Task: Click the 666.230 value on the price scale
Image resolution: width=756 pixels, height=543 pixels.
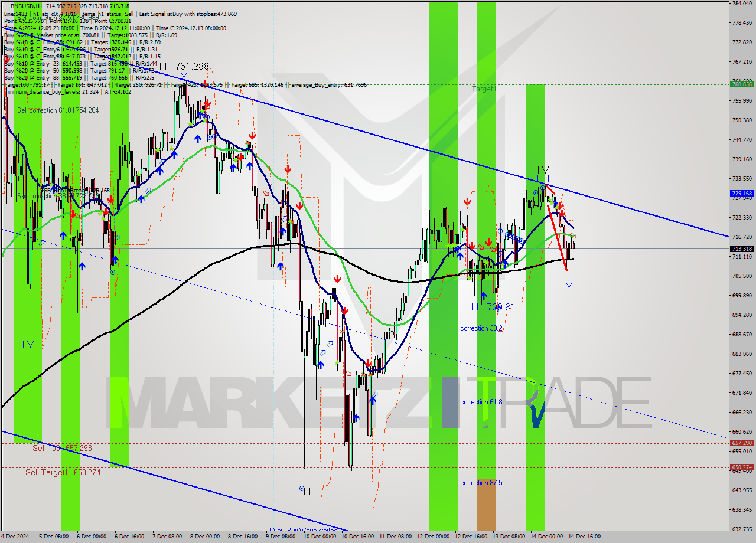Action: [x=741, y=412]
